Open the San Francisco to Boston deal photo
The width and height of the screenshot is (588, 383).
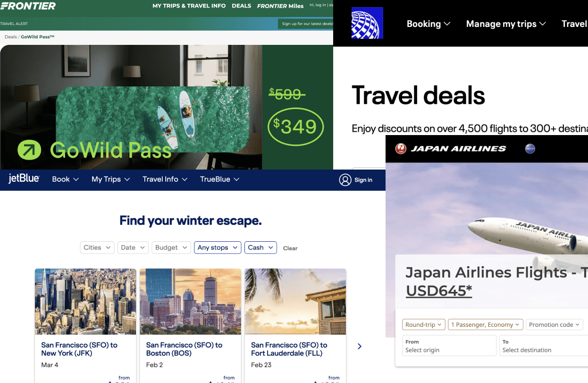191,302
